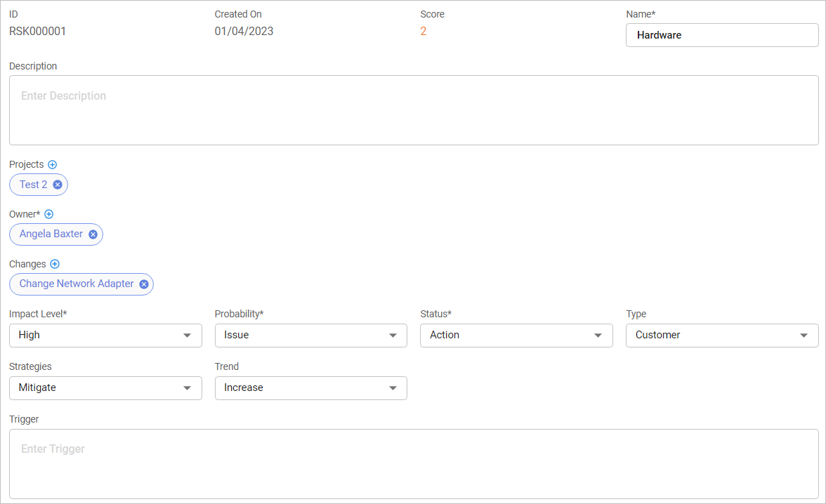Open the Strategies dropdown set to Mitigate
The width and height of the screenshot is (826, 504).
105,388
